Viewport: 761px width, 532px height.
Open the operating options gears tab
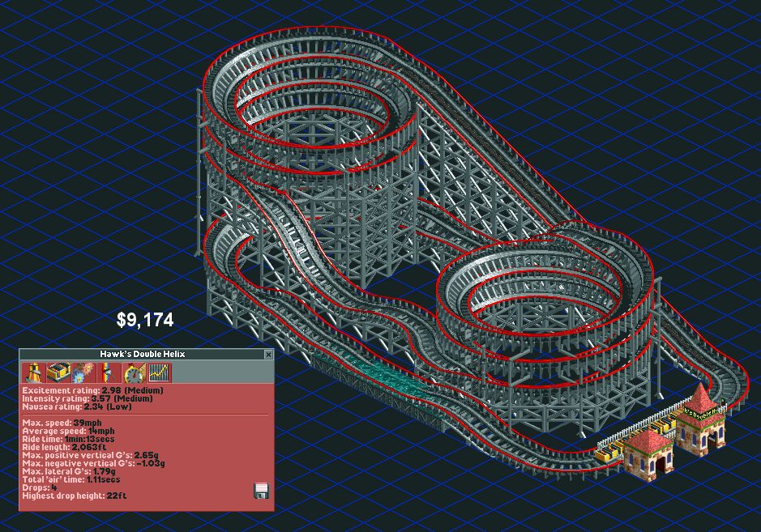click(83, 373)
